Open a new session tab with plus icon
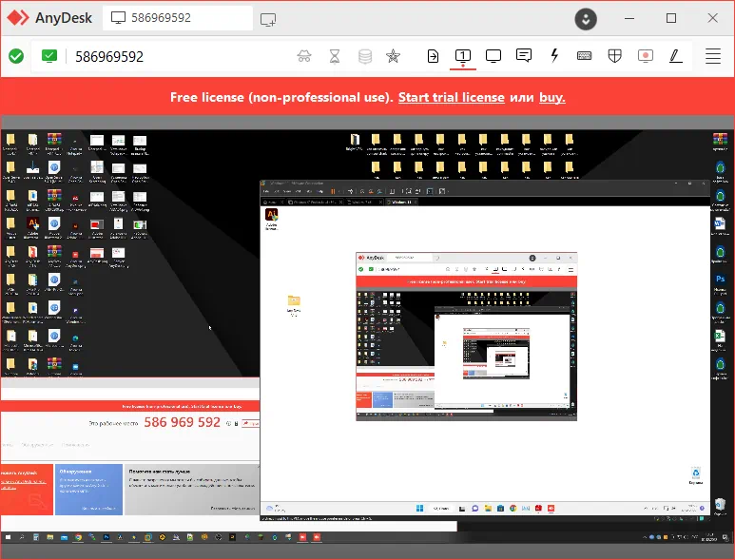Viewport: 735px width, 560px height. (x=268, y=19)
